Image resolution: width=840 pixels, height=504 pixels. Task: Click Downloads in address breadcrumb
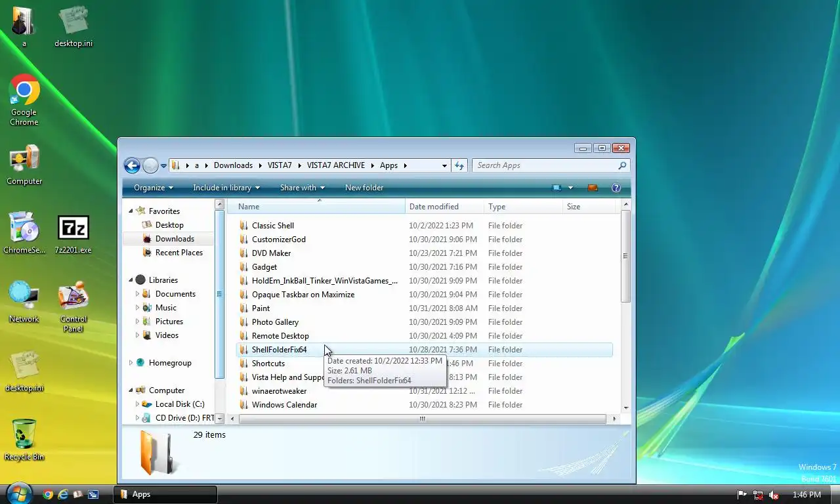(233, 165)
